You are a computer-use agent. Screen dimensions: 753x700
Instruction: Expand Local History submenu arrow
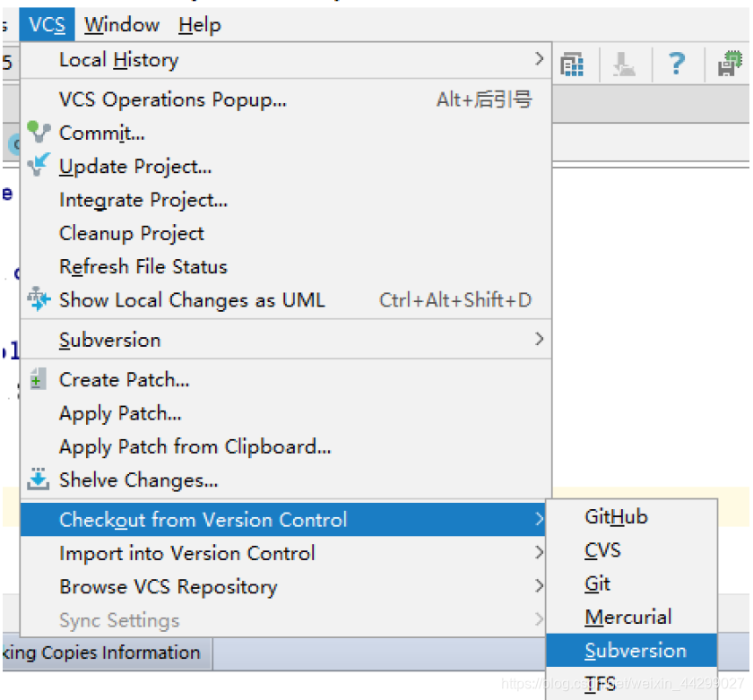[539, 59]
